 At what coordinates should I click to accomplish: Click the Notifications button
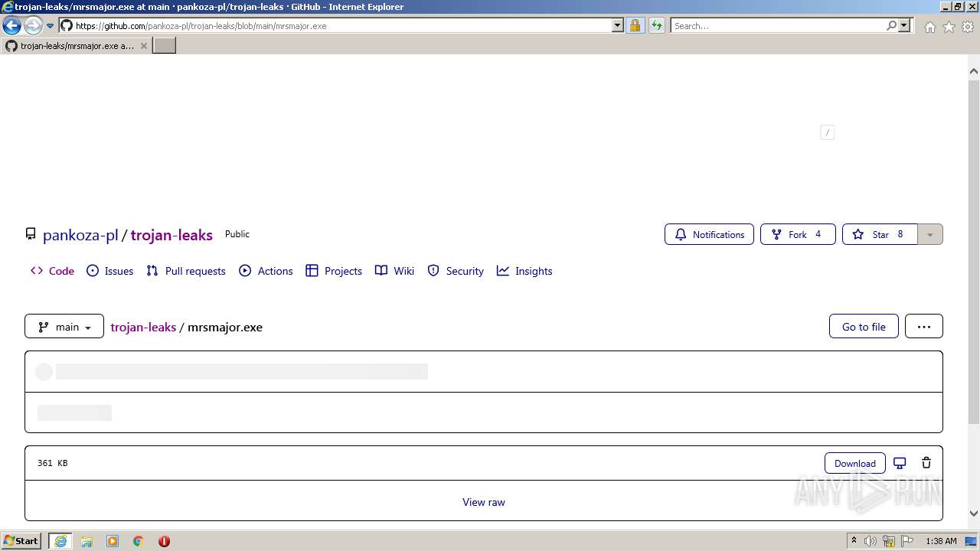coord(709,234)
